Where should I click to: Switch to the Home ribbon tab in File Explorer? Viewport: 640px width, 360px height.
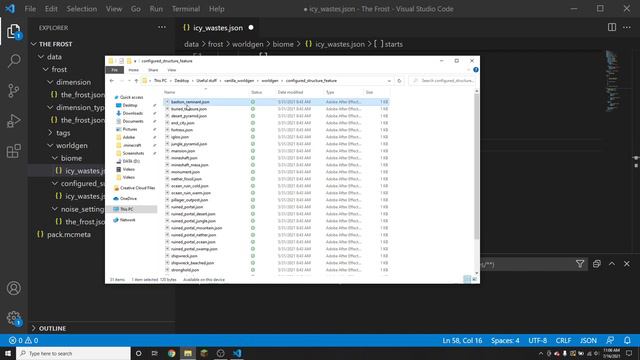click(133, 70)
